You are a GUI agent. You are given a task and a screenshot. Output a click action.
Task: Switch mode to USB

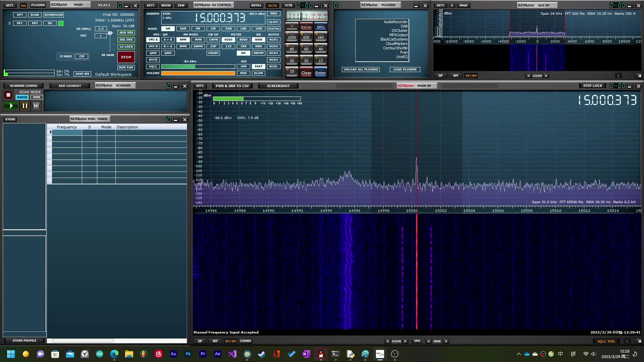coord(259,28)
